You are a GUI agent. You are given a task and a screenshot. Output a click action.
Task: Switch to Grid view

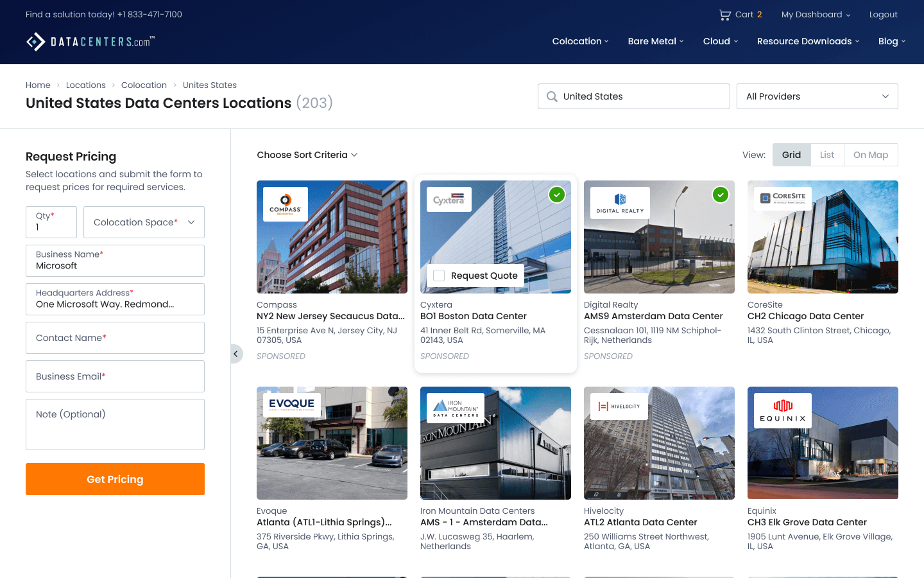pos(792,155)
